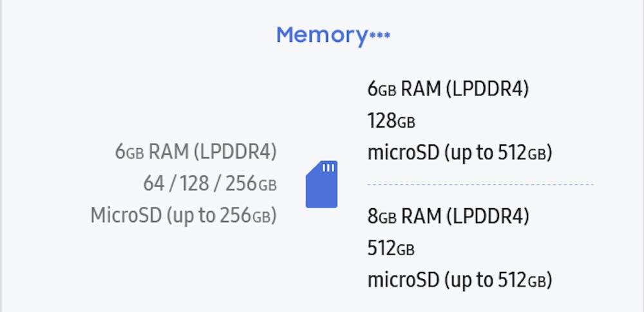The image size is (644, 312).
Task: Select the Memory heading
Action: (321, 35)
